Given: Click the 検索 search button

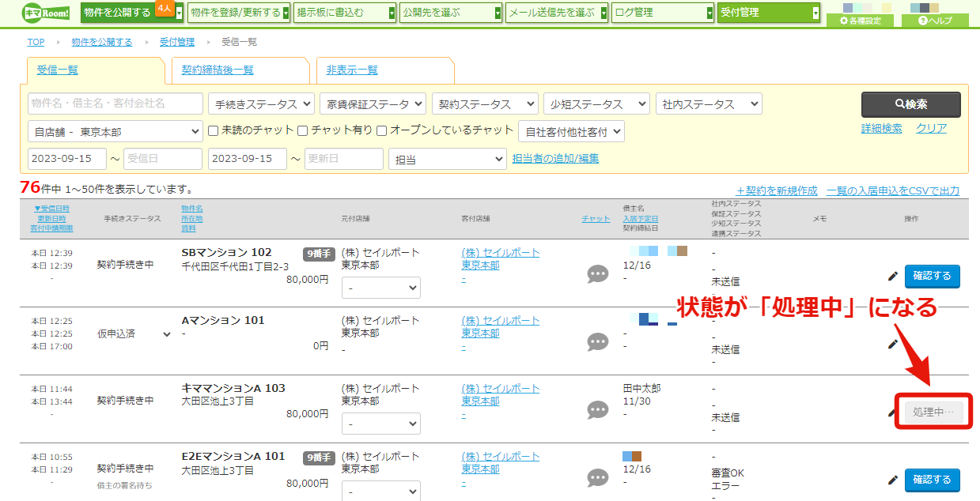Looking at the screenshot, I should tap(911, 104).
